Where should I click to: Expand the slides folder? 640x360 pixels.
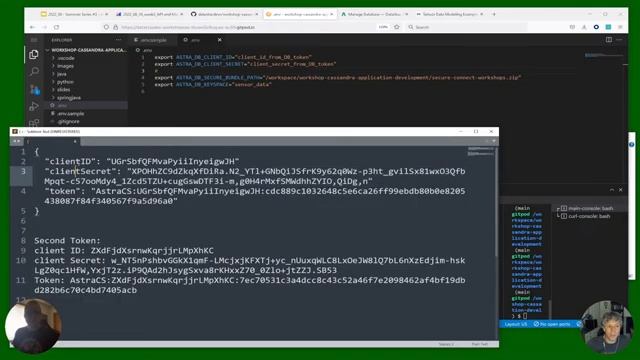(x=64, y=89)
